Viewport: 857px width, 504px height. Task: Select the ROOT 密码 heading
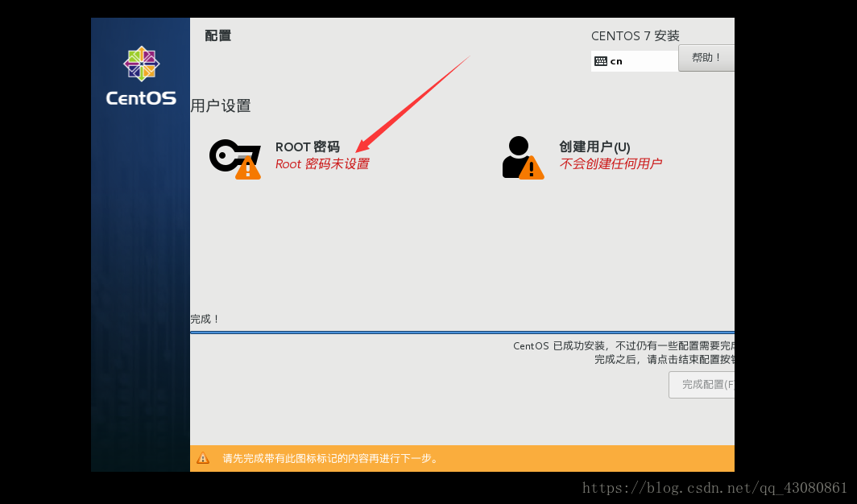pos(307,147)
